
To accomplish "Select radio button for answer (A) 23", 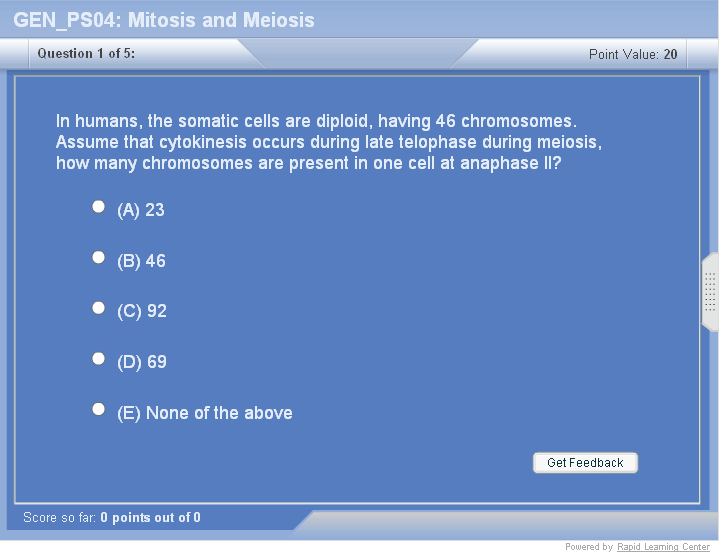I will click(x=98, y=206).
